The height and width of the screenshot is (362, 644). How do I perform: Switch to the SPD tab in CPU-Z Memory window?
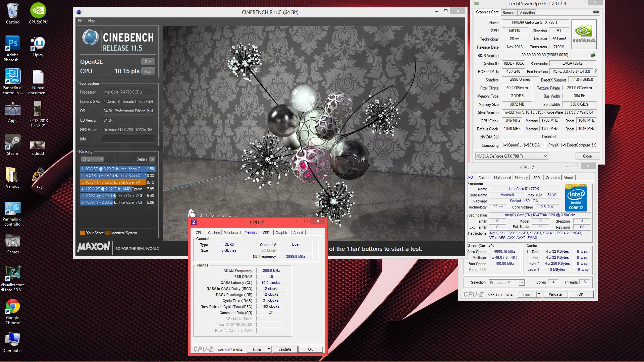click(x=266, y=233)
